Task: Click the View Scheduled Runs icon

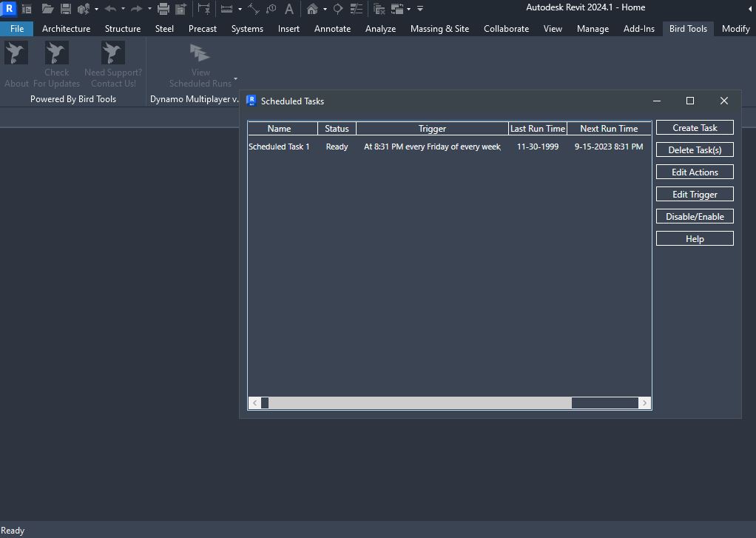Action: (200, 53)
